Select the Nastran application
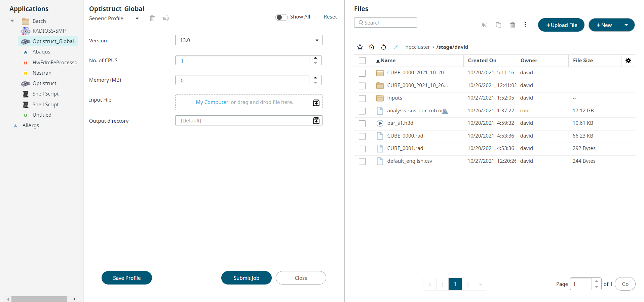The height and width of the screenshot is (302, 644). point(42,73)
